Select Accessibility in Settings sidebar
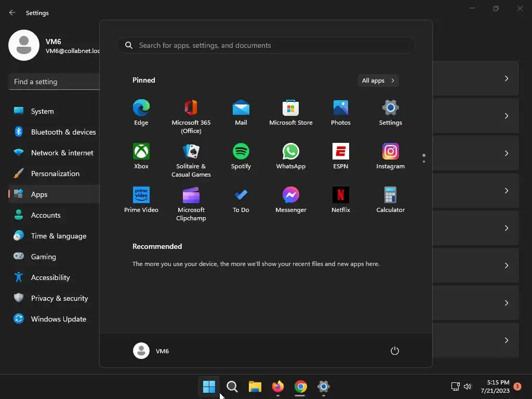 (x=54, y=277)
